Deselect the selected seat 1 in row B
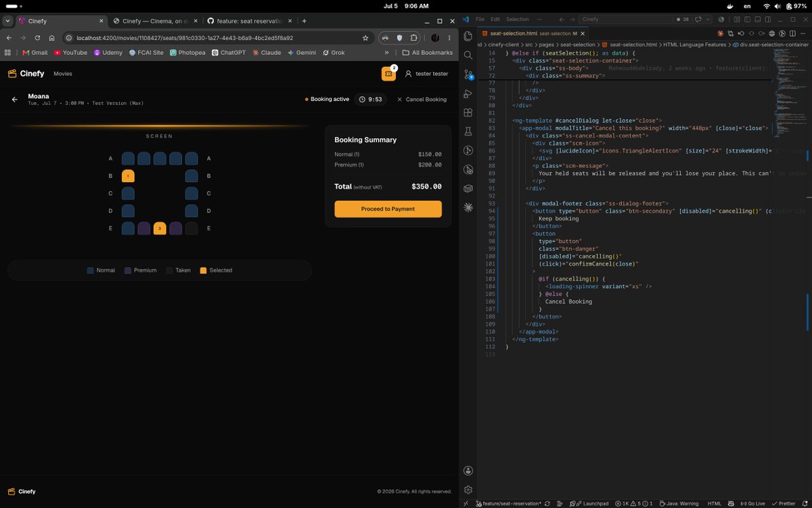 tap(128, 176)
